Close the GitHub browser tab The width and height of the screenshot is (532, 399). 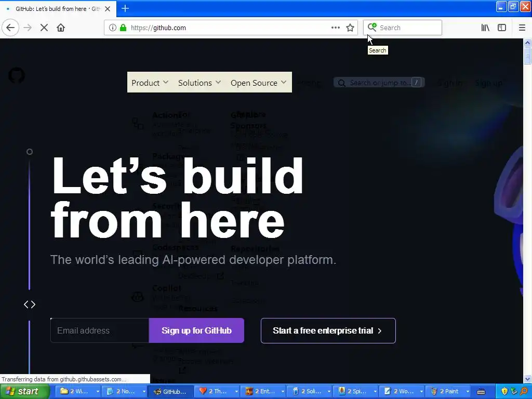(108, 9)
